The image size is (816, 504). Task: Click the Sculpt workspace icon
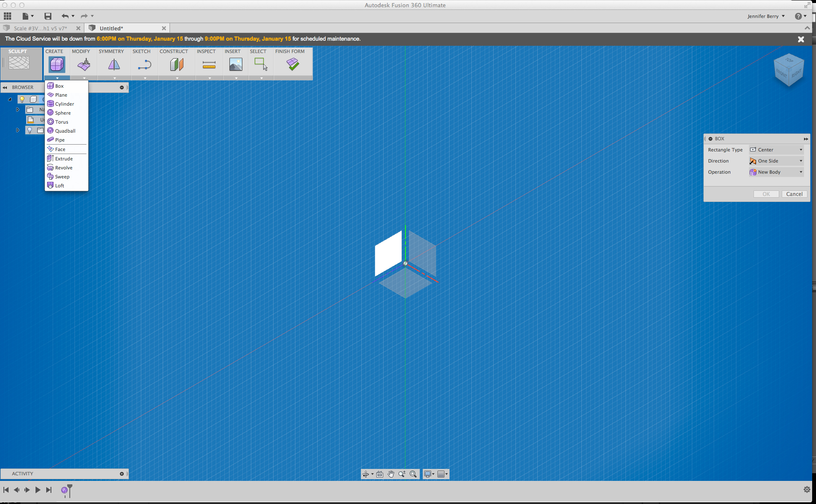[x=19, y=63]
